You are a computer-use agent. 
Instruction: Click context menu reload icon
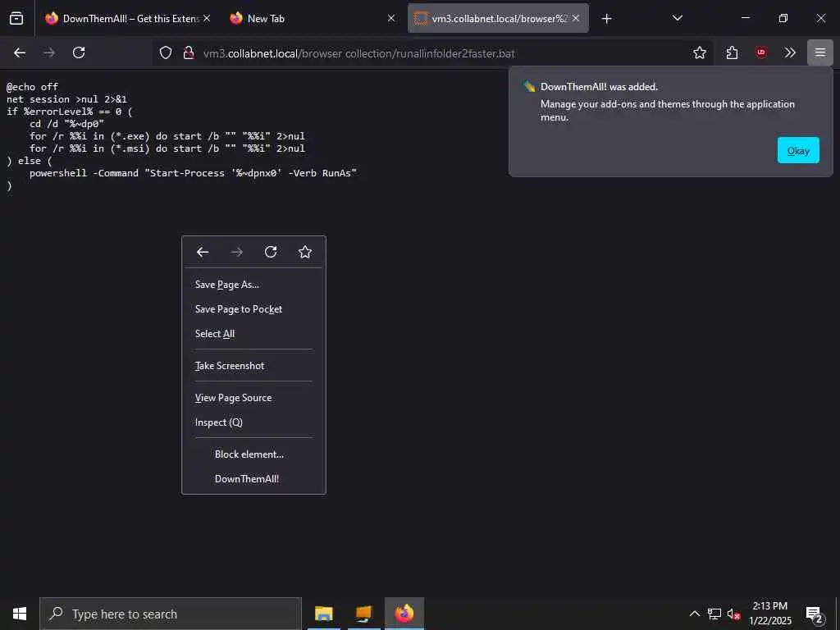tap(271, 252)
